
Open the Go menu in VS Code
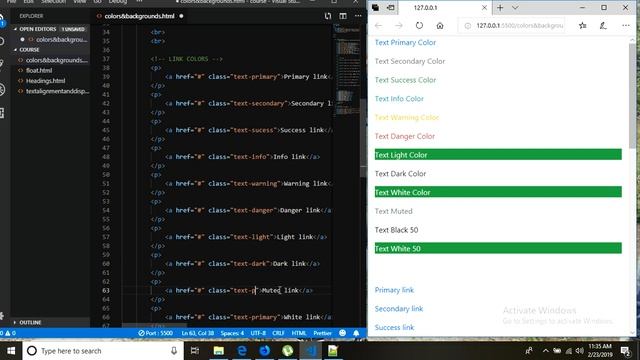point(98,2)
